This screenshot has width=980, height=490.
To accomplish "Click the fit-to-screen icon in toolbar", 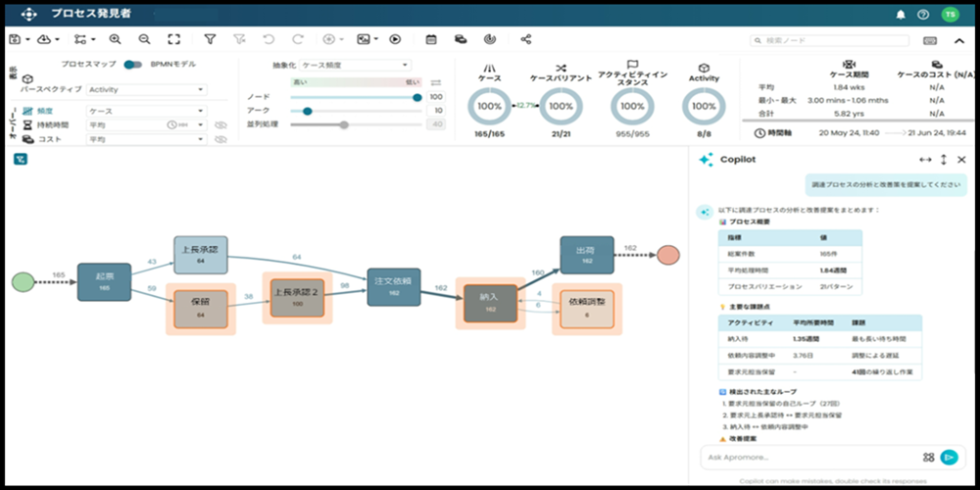I will pyautogui.click(x=173, y=39).
